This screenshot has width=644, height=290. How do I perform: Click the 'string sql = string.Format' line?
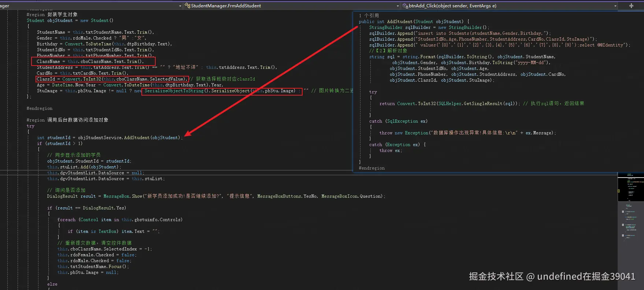pyautogui.click(x=462, y=57)
